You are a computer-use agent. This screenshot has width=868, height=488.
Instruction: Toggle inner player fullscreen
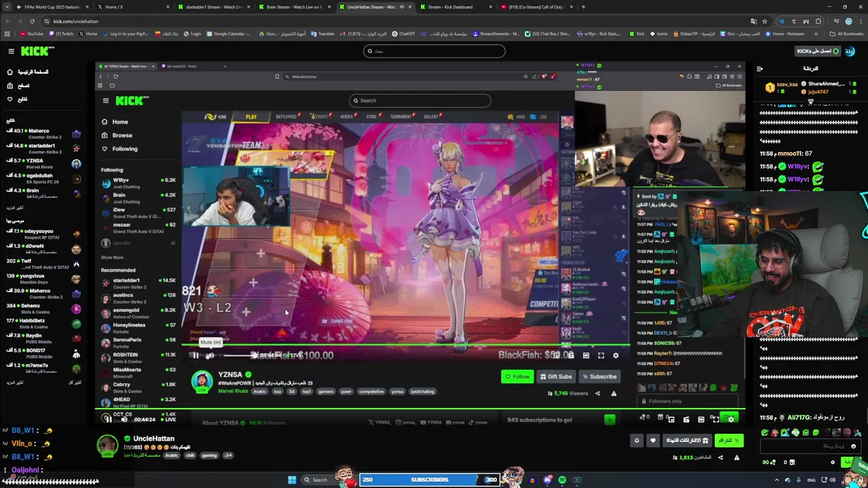point(601,355)
